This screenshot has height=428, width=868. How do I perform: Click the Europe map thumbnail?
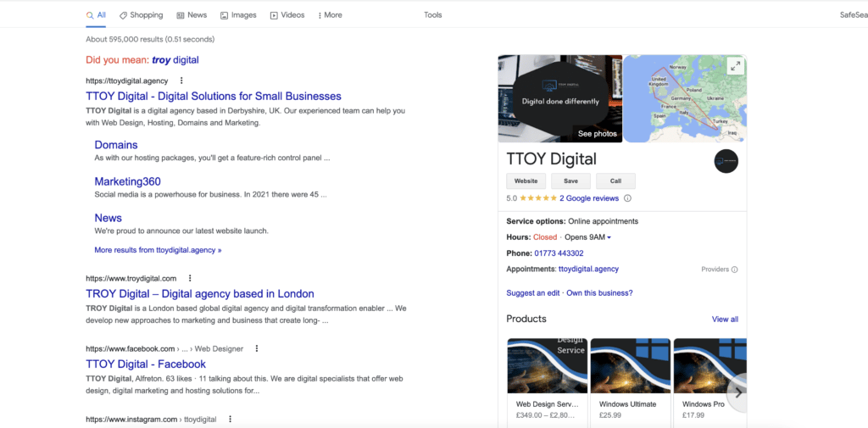(685, 98)
